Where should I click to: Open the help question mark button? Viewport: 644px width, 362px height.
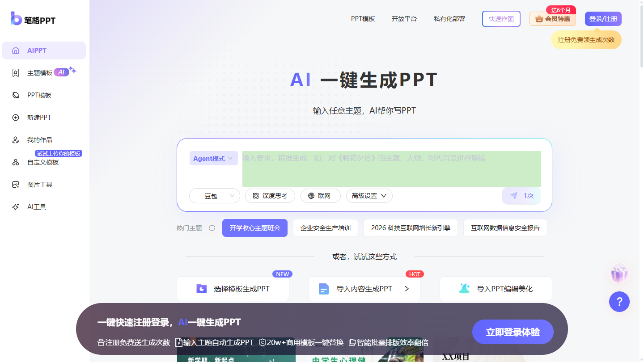click(x=619, y=302)
